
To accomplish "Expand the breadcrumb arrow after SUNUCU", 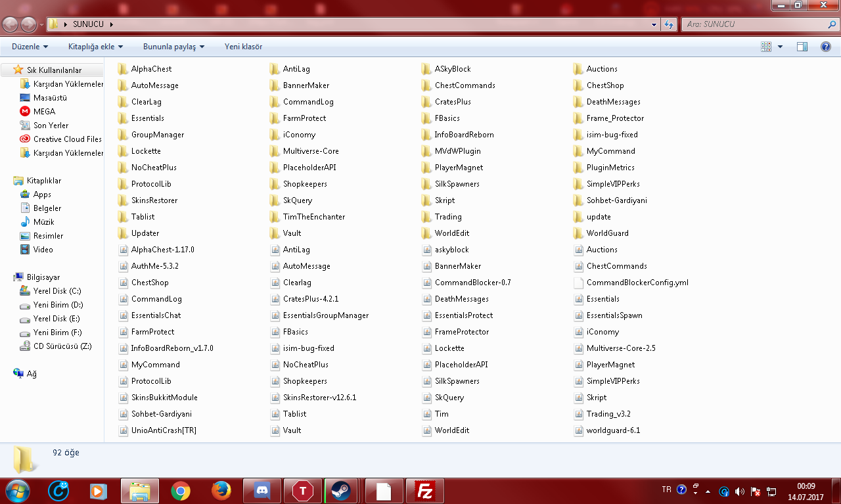I will (x=112, y=24).
